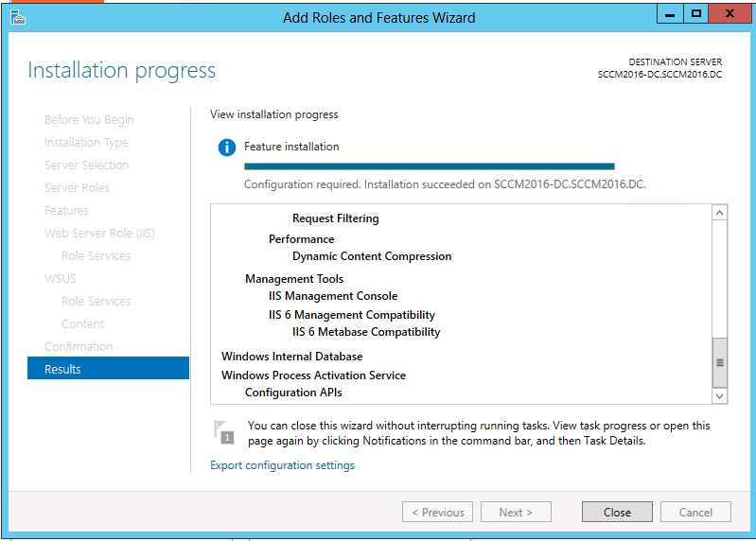Minimize the wizard window

[x=670, y=14]
